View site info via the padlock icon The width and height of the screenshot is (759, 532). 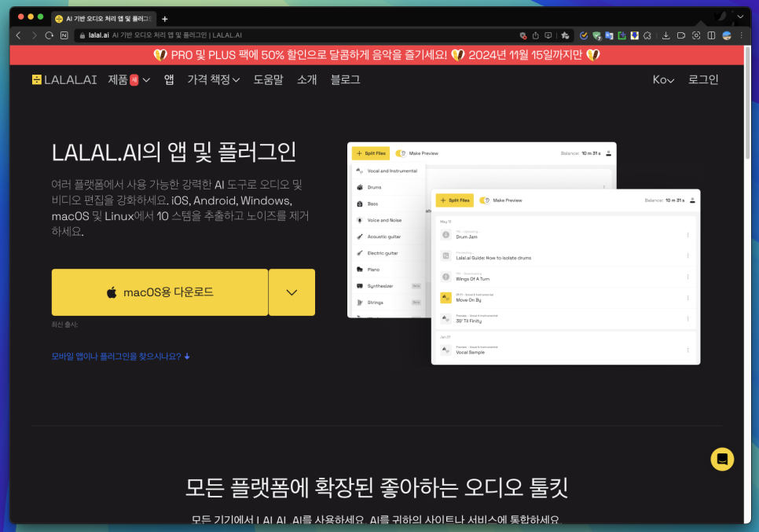coord(82,35)
